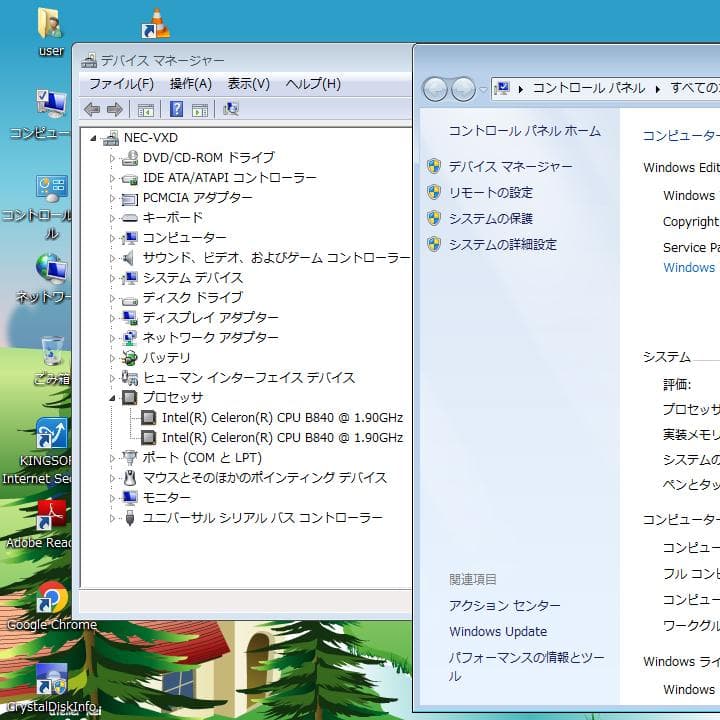
Task: Select the システム デバイス icon
Action: click(129, 278)
